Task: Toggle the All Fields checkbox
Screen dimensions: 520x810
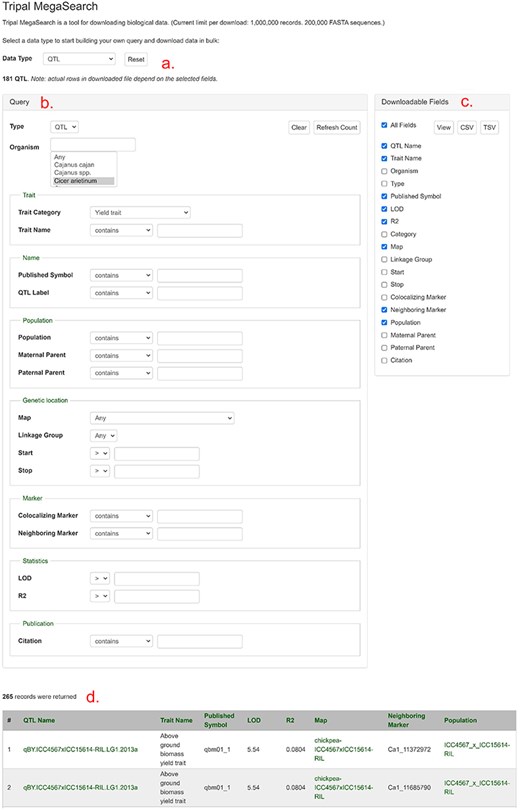Action: click(x=384, y=125)
